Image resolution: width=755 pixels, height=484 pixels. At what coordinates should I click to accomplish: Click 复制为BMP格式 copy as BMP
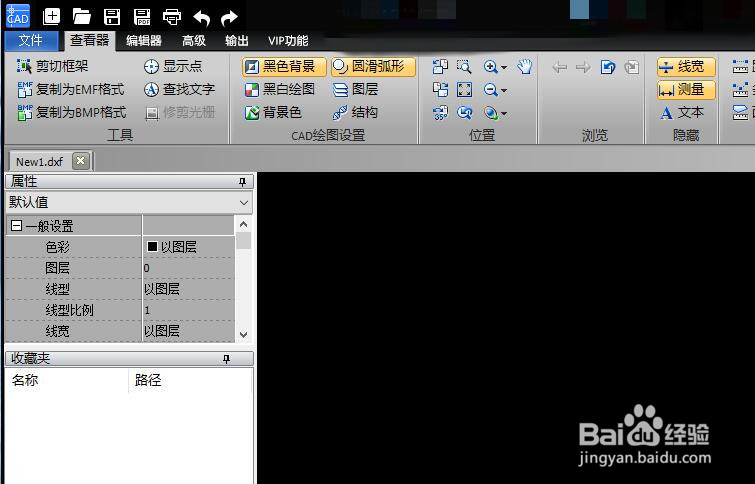coord(71,112)
